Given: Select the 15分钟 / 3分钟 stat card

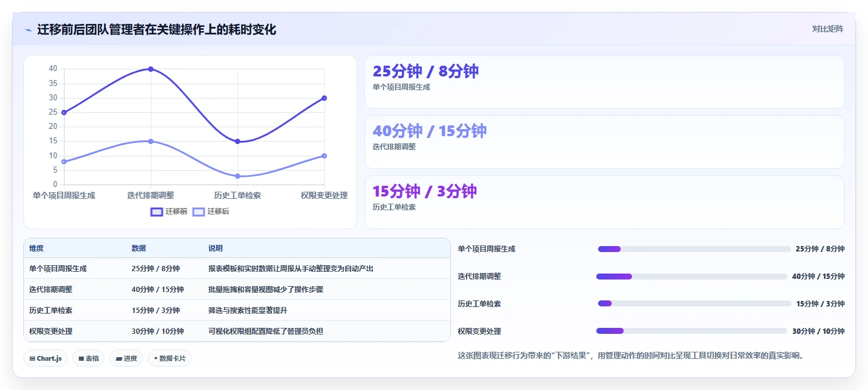Looking at the screenshot, I should [605, 202].
